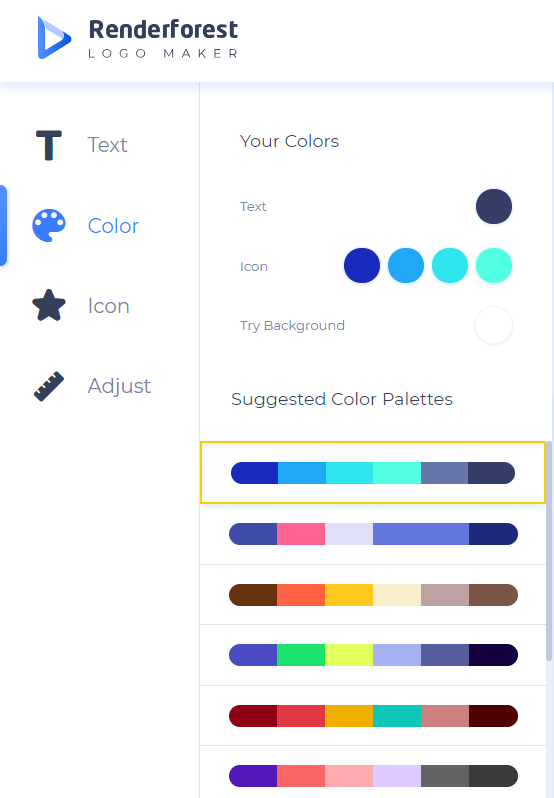
Task: Edit the cyan Icon color circle
Action: click(x=450, y=266)
